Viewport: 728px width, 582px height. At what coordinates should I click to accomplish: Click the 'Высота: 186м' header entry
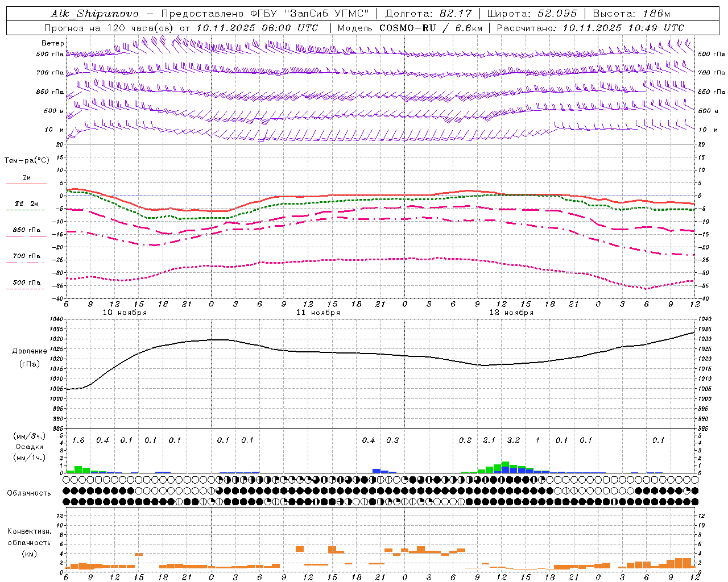pyautogui.click(x=631, y=14)
